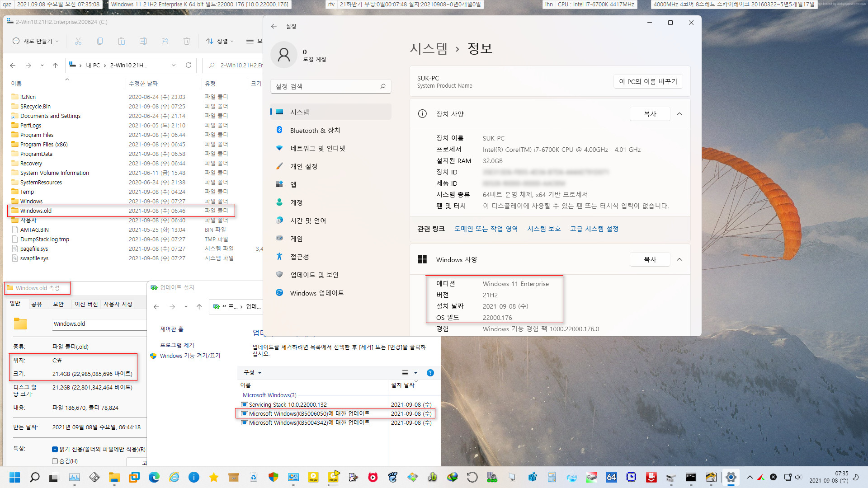This screenshot has height=488, width=868.
Task: Open the 정렬 sort dropdown
Action: [x=220, y=41]
